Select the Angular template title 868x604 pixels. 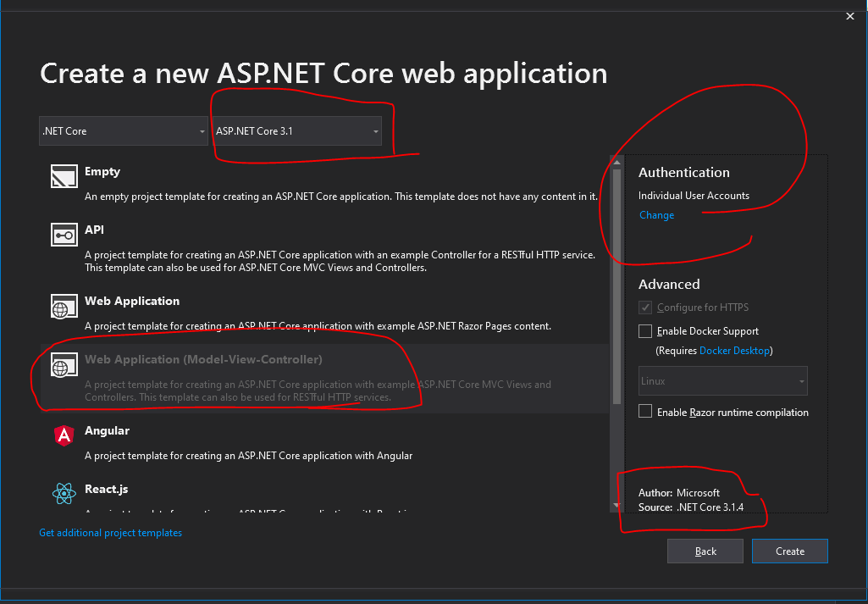(x=107, y=430)
